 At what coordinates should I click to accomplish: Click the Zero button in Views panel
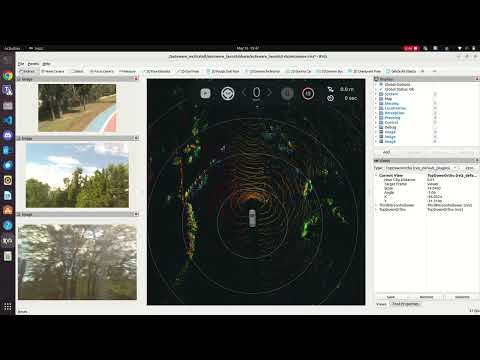click(469, 168)
